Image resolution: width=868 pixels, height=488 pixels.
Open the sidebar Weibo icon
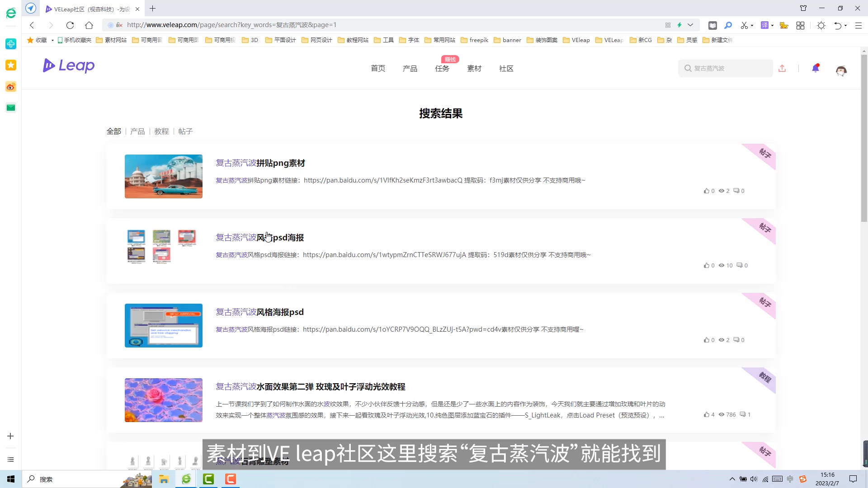point(11,87)
